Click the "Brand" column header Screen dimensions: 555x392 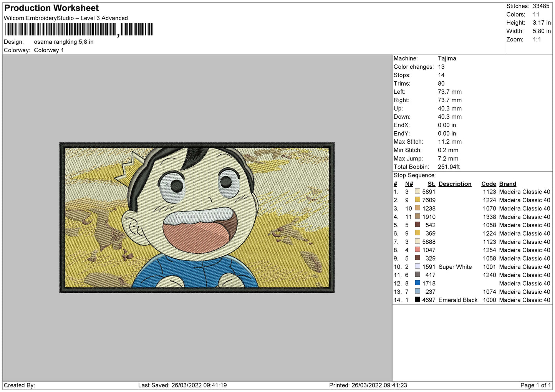pos(508,184)
